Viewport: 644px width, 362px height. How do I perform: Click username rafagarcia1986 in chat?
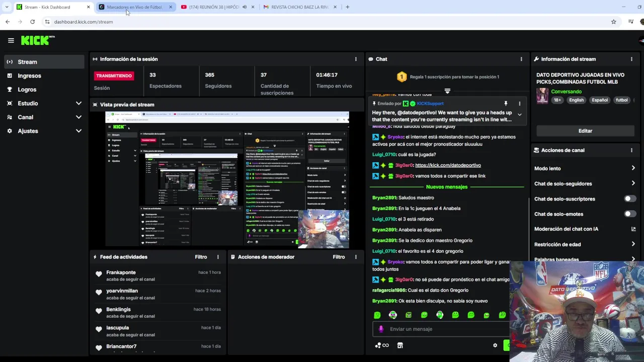[389, 291]
